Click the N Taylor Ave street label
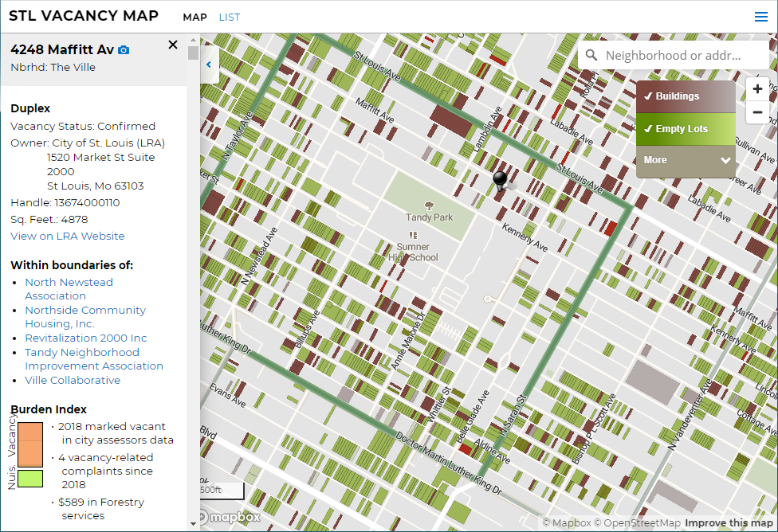The height and width of the screenshot is (532, 778). pos(238,135)
